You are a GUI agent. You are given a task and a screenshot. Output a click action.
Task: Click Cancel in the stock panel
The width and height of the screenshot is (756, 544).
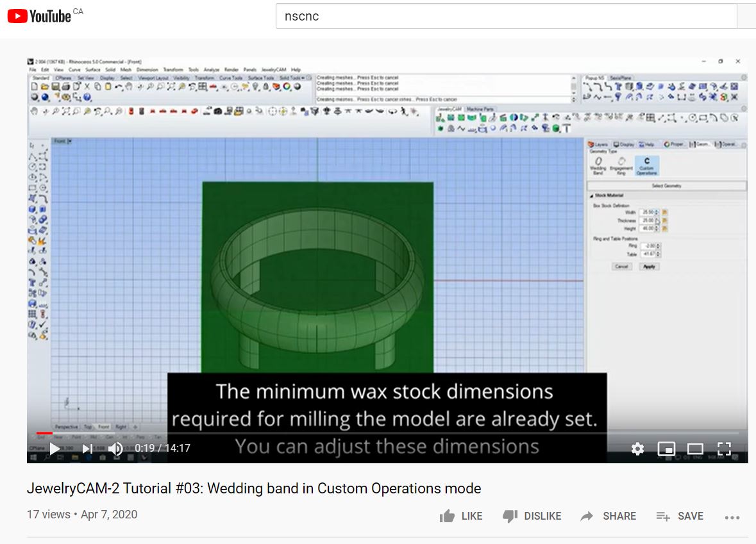click(x=621, y=267)
